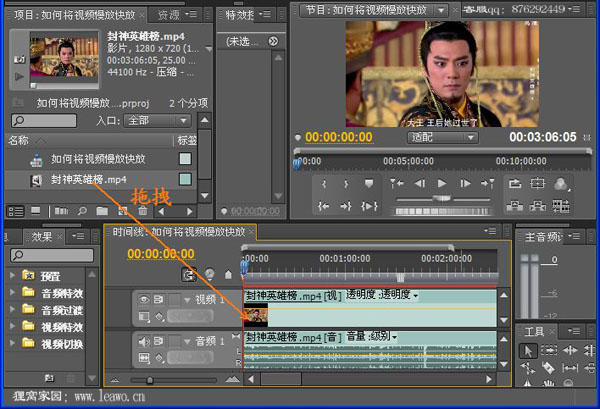The image size is (600, 409).
Task: Click the Play button in program monitor
Action: 442,184
